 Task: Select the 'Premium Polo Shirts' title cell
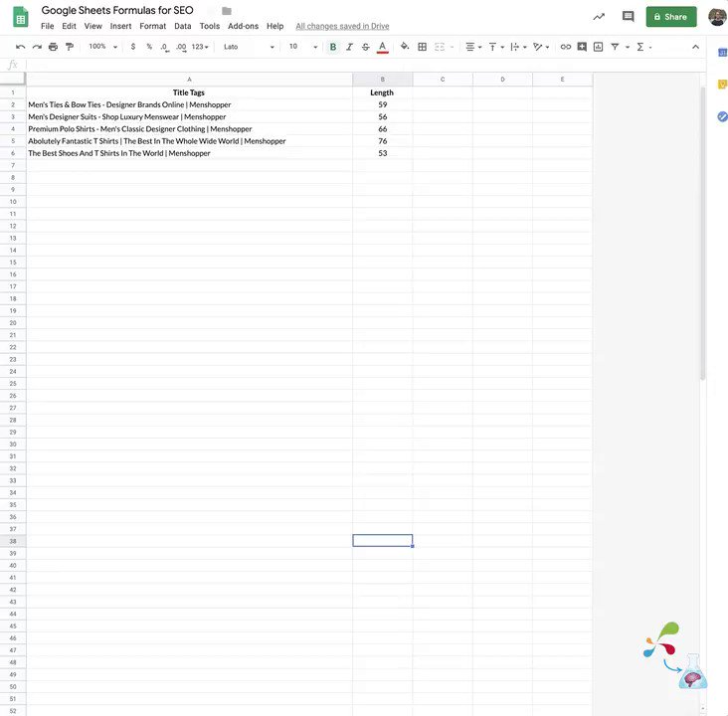pos(189,128)
